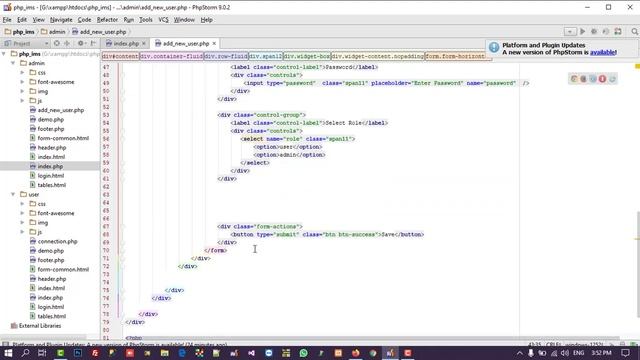Open the Action Center notifications icon

[x=625, y=353]
